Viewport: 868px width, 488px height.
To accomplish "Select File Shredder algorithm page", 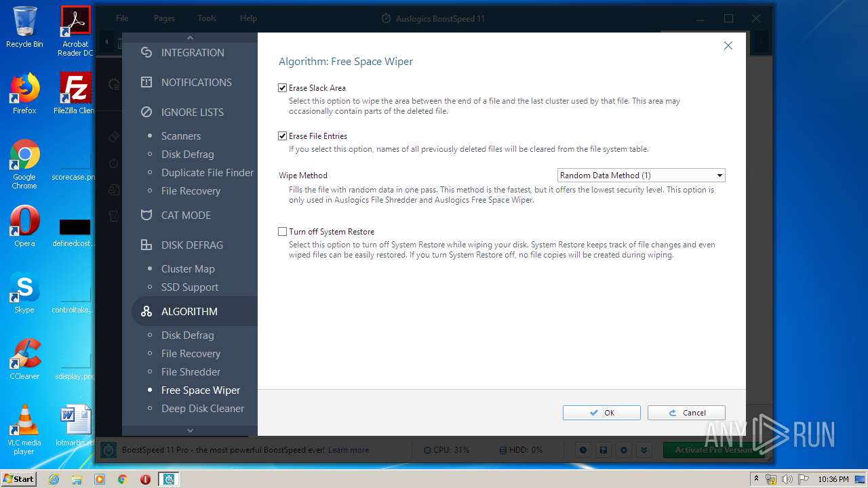I will pyautogui.click(x=191, y=371).
